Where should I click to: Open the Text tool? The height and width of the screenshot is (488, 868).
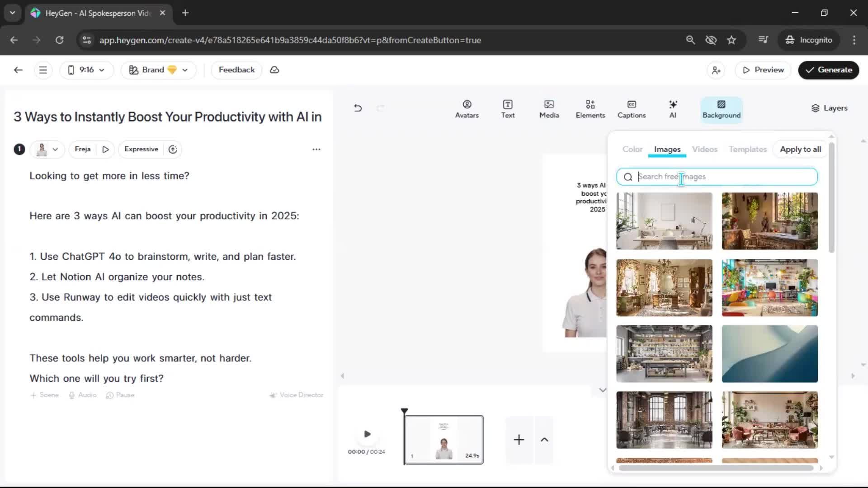coord(508,109)
